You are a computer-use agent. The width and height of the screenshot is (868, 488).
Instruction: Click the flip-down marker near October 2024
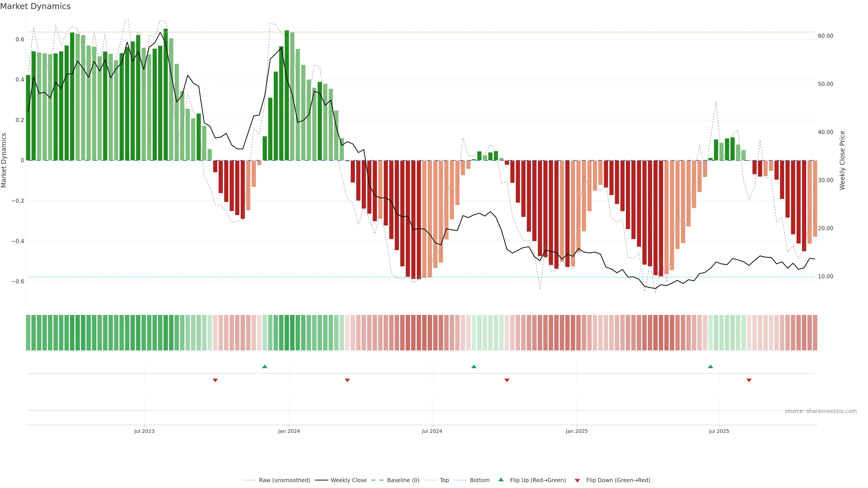(507, 380)
